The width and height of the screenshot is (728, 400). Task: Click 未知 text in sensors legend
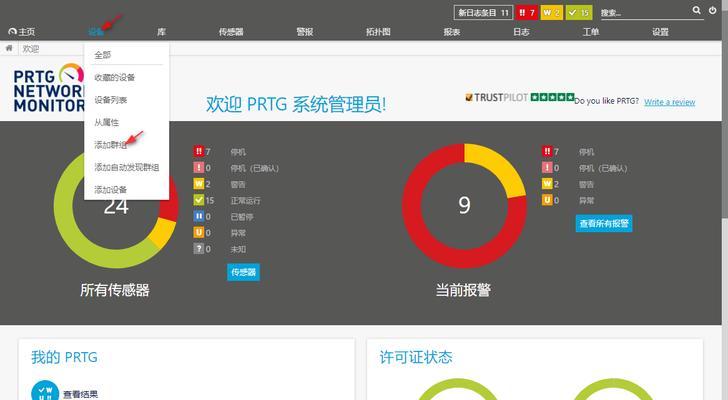(238, 249)
